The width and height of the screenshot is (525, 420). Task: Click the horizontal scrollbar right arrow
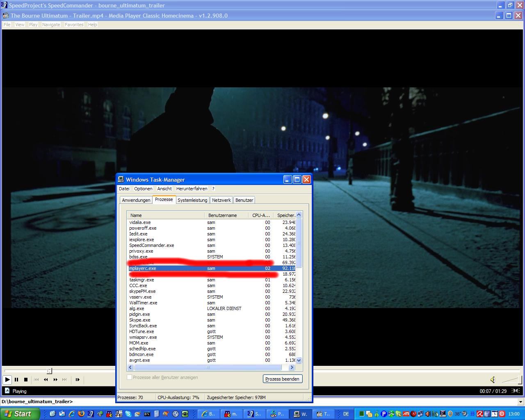292,367
